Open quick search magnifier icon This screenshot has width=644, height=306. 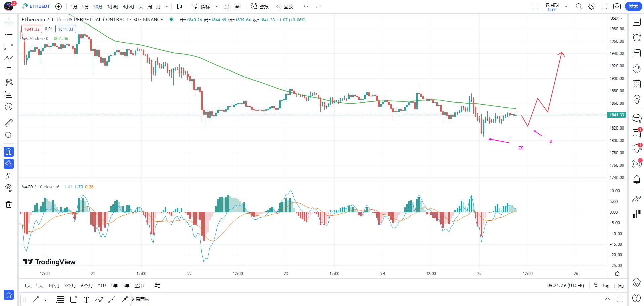click(579, 6)
